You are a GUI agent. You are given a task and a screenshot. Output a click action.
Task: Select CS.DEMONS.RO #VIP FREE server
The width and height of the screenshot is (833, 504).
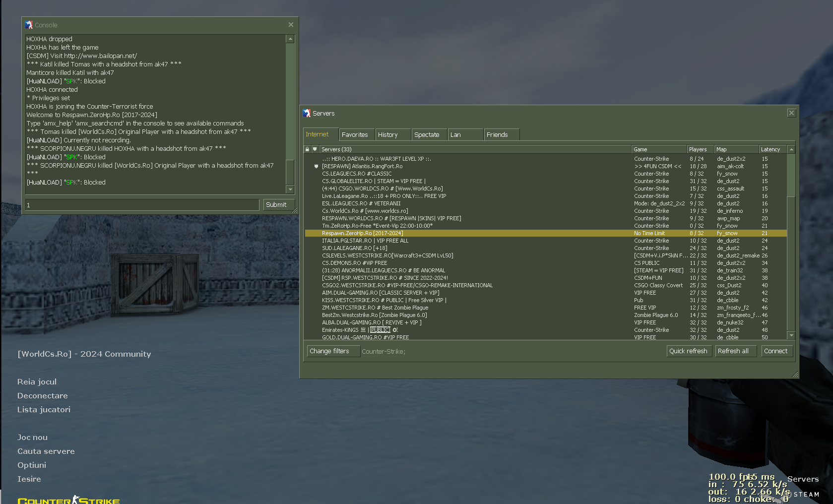tap(546, 263)
